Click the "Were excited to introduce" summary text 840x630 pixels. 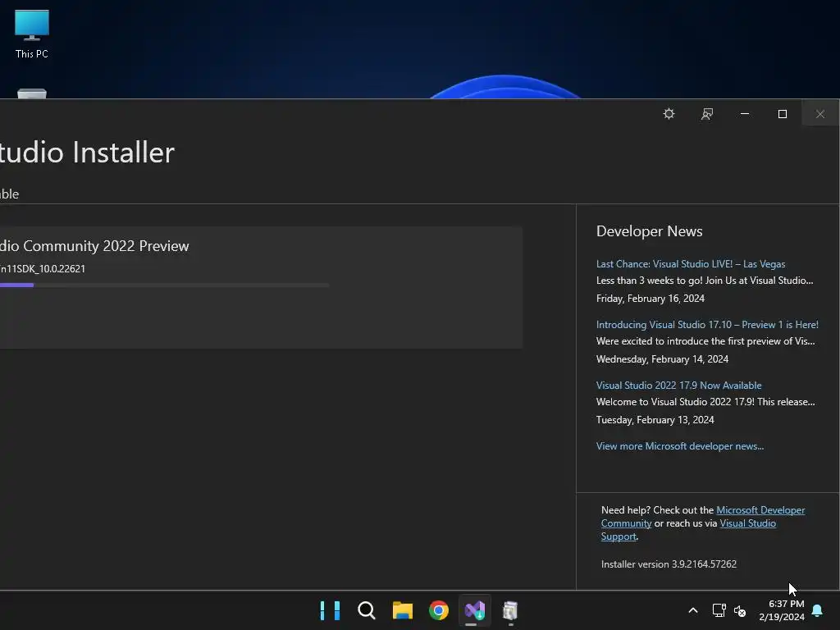pos(705,341)
